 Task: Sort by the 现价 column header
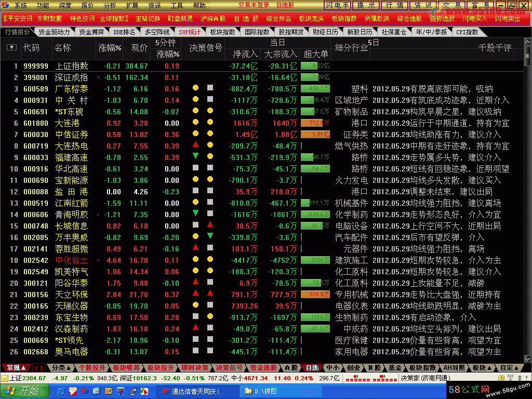pyautogui.click(x=139, y=48)
